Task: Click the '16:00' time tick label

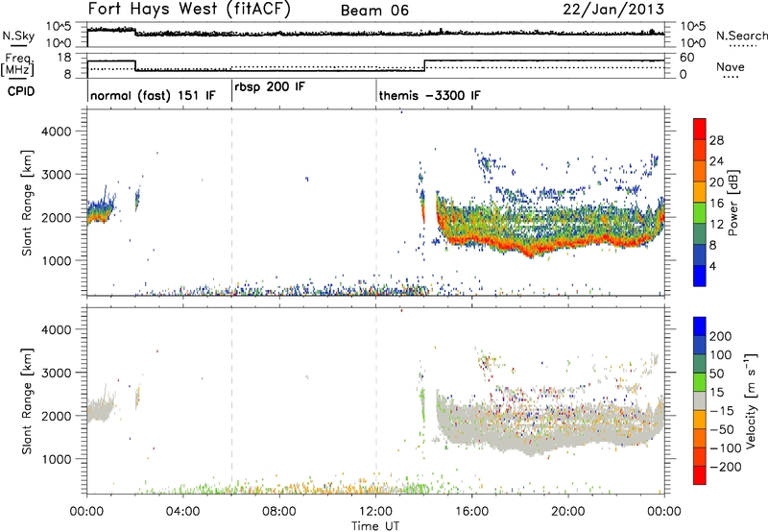Action: (471, 512)
